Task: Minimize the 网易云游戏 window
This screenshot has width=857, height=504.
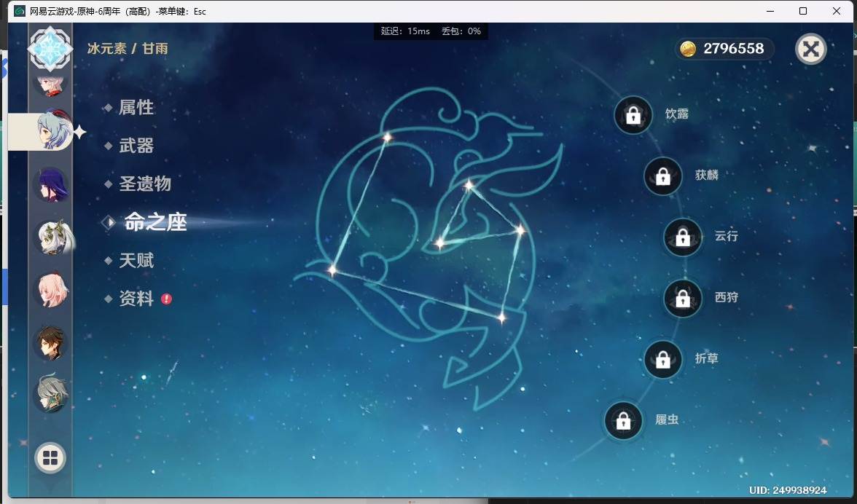Action: (770, 11)
